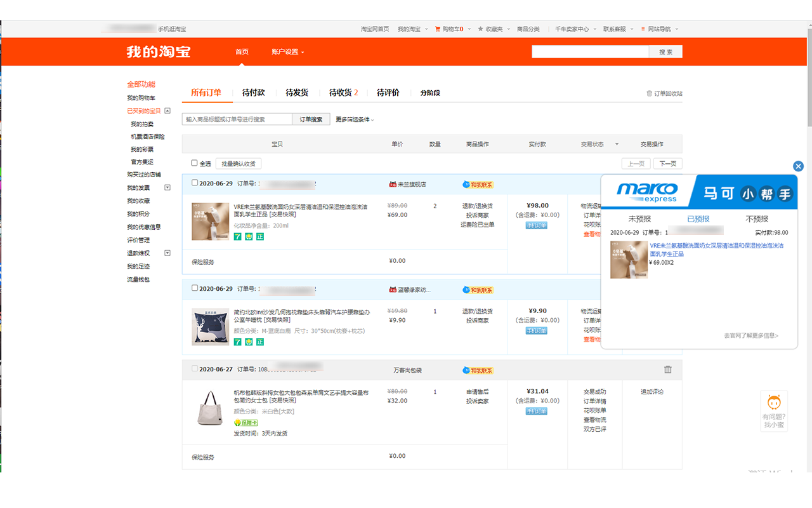
Task: Click the 搜索 button in header
Action: (x=665, y=52)
